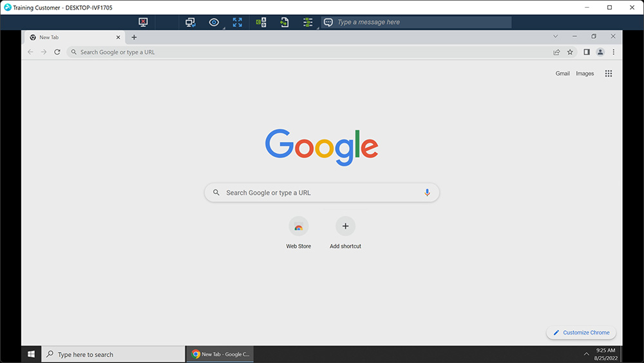644x363 pixels.
Task: Bookmark this tab with star icon
Action: coord(570,52)
